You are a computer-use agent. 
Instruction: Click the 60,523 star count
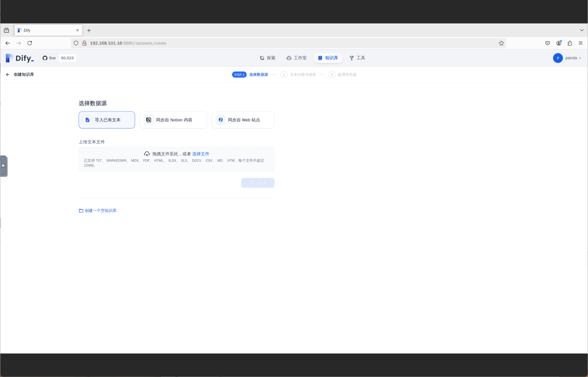click(67, 58)
